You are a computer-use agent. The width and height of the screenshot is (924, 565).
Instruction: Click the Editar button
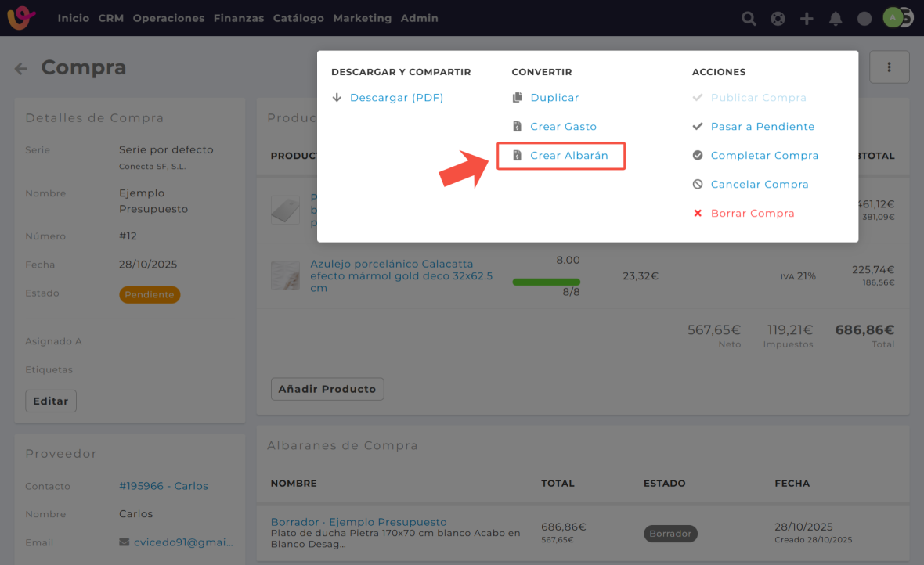(x=51, y=401)
